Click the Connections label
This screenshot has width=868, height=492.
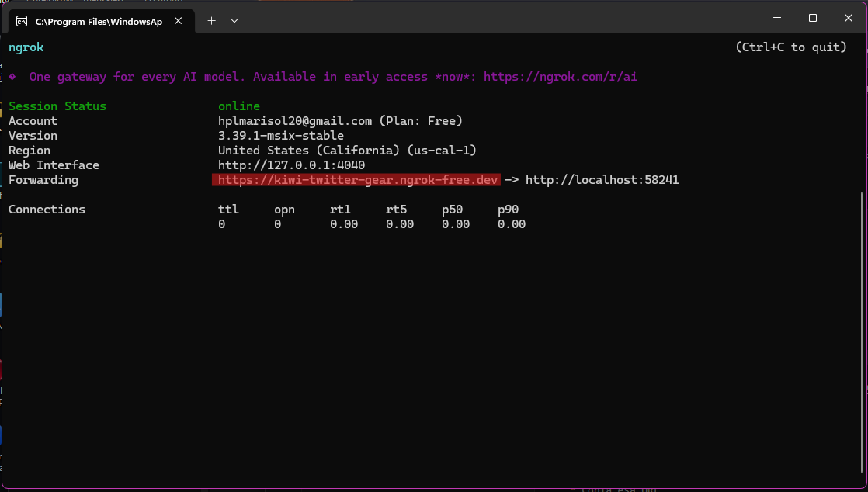click(x=47, y=210)
